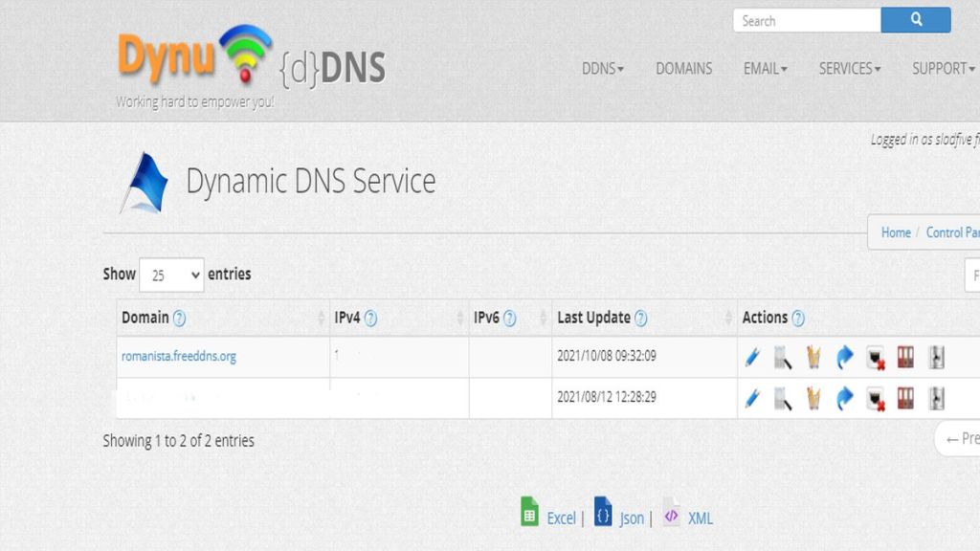Click the help icon next to Actions header

(x=798, y=319)
